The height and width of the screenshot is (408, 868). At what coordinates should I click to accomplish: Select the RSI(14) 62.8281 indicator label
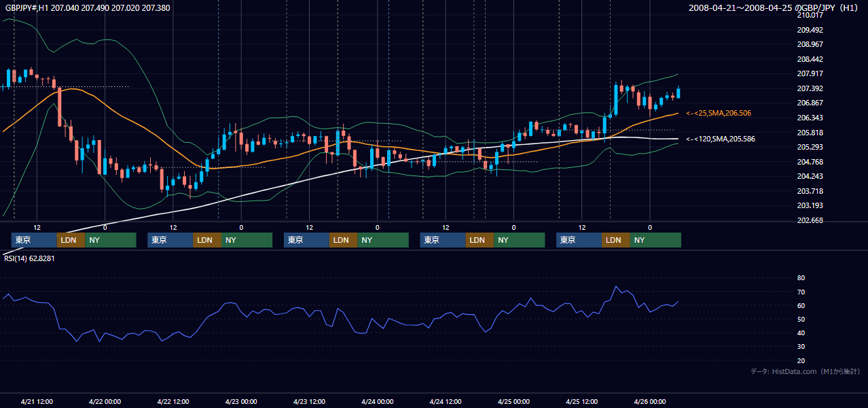tap(29, 258)
